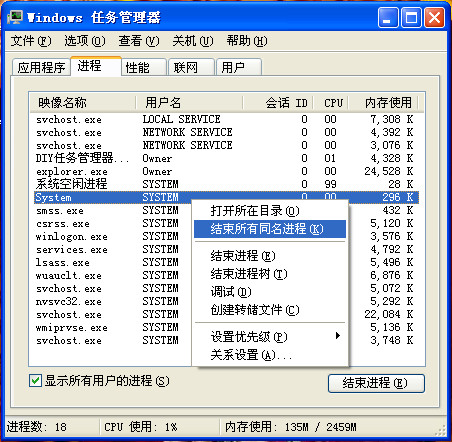This screenshot has width=452, height=442.
Task: Click CPU 使用: 1% in status bar
Action: coord(141,427)
